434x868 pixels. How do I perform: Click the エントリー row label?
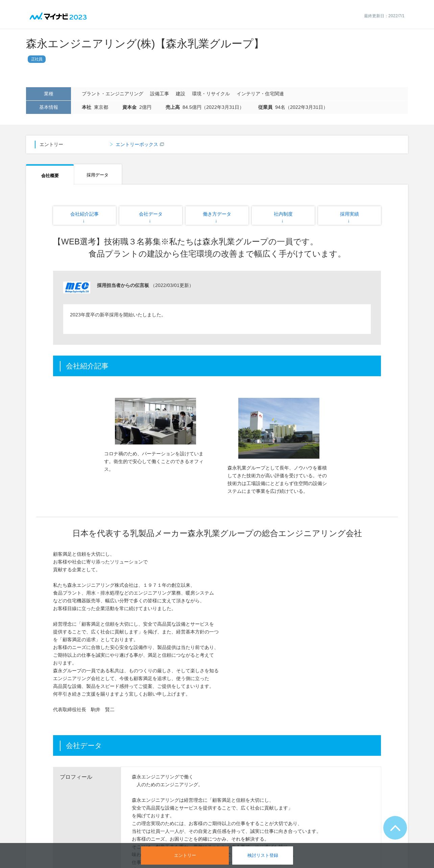point(51,144)
